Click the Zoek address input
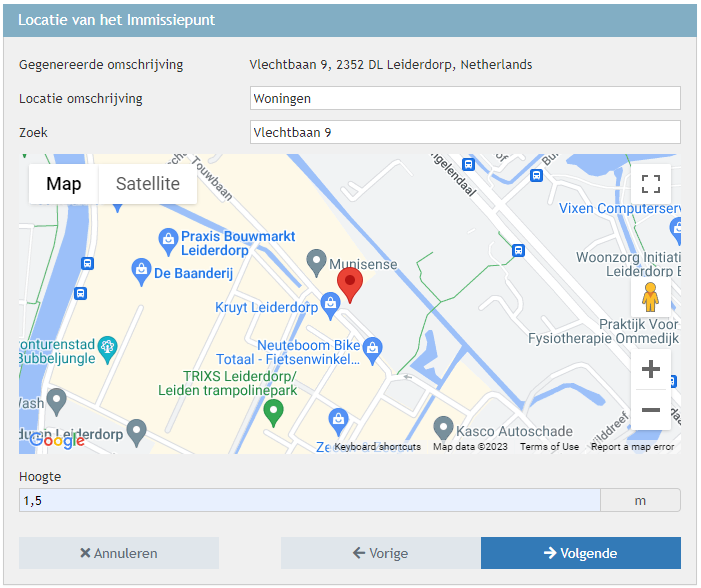This screenshot has height=588, width=701. 464,132
